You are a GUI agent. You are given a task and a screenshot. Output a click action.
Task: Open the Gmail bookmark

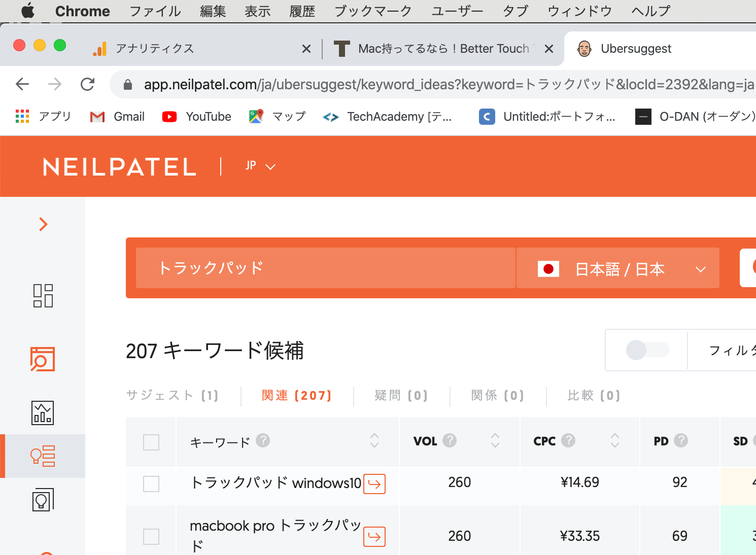point(117,117)
